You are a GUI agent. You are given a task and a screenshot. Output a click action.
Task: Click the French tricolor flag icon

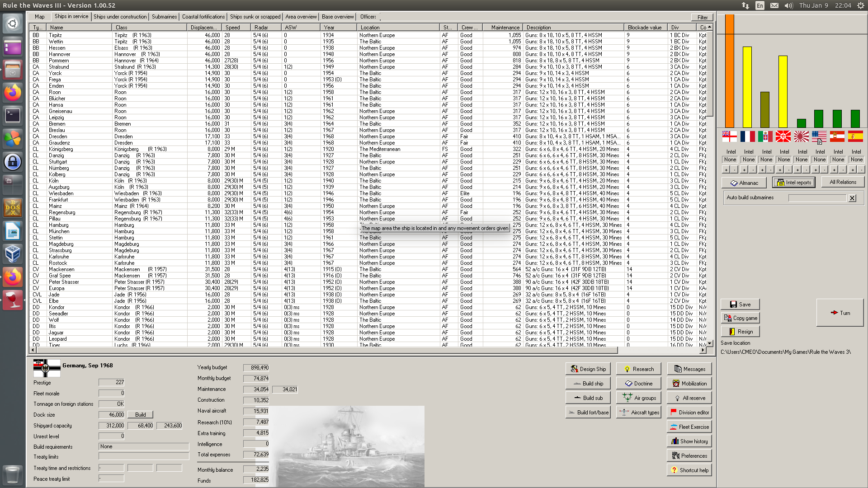pyautogui.click(x=747, y=136)
